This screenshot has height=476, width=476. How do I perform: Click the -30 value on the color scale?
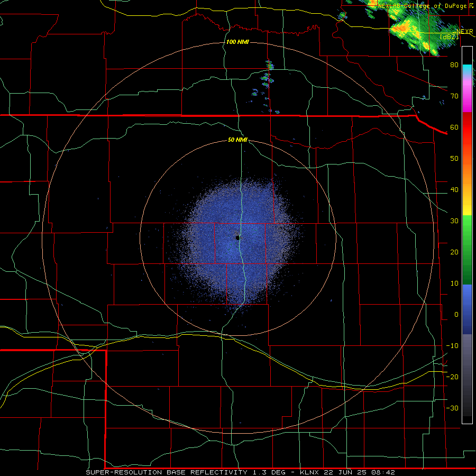coord(452,408)
